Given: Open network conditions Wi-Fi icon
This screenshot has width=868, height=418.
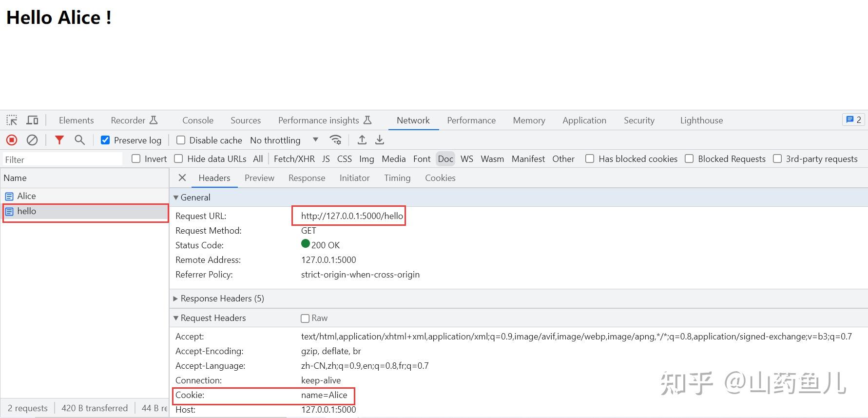Looking at the screenshot, I should pos(336,140).
